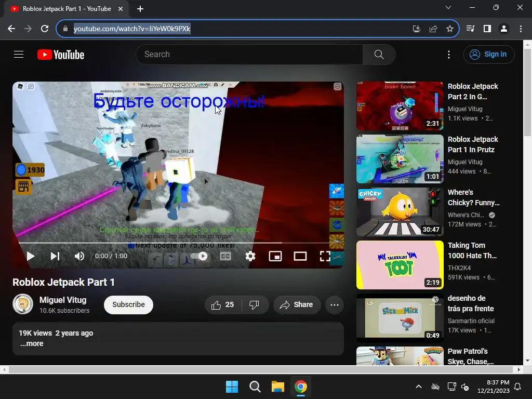Open YouTube settings three-dot menu
532x399 pixels.
(448, 55)
